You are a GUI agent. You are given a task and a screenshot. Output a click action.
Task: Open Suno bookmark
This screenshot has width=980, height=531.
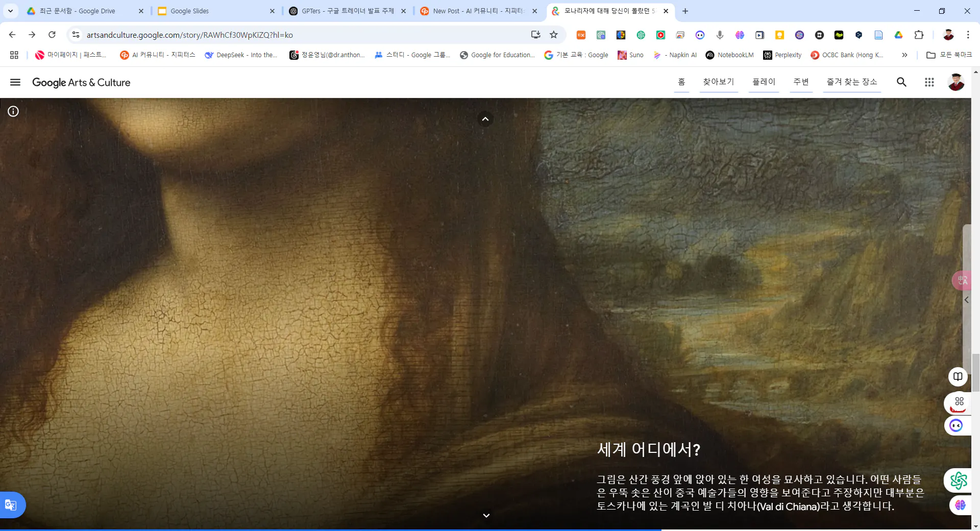point(630,55)
